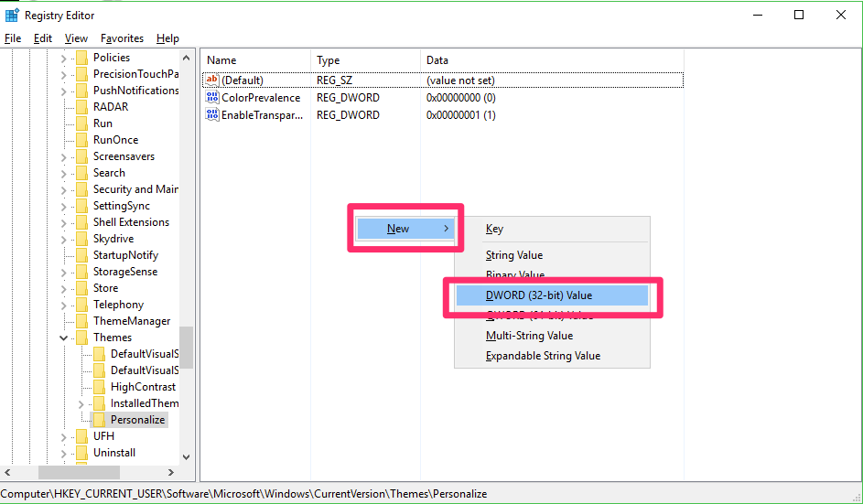Open the New submenu item
Screen dimensions: 863x504
[x=404, y=229]
